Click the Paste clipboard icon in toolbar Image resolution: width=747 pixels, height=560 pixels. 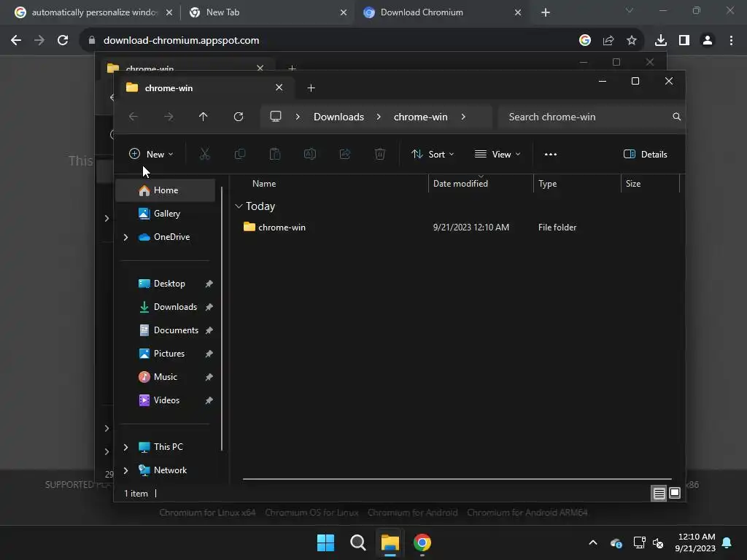pyautogui.click(x=275, y=154)
